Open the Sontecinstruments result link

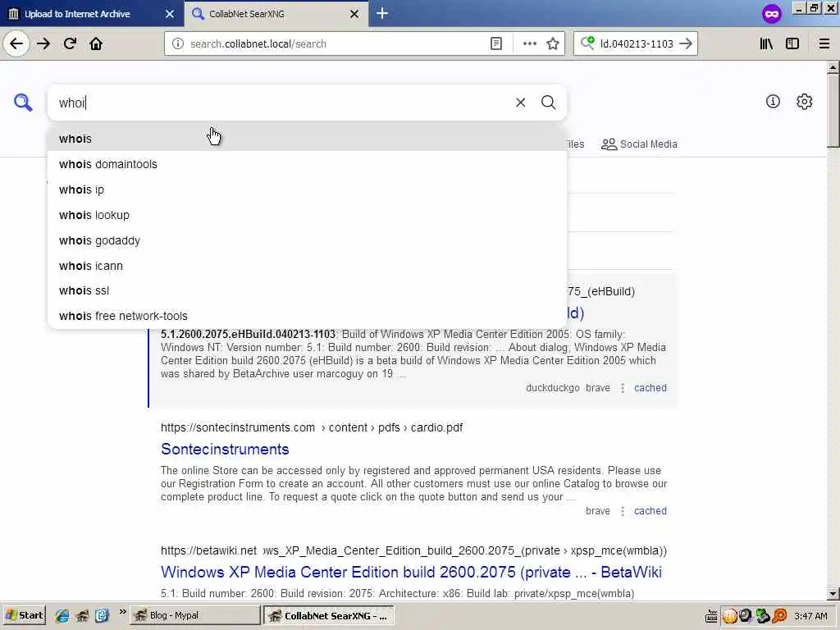pos(225,449)
